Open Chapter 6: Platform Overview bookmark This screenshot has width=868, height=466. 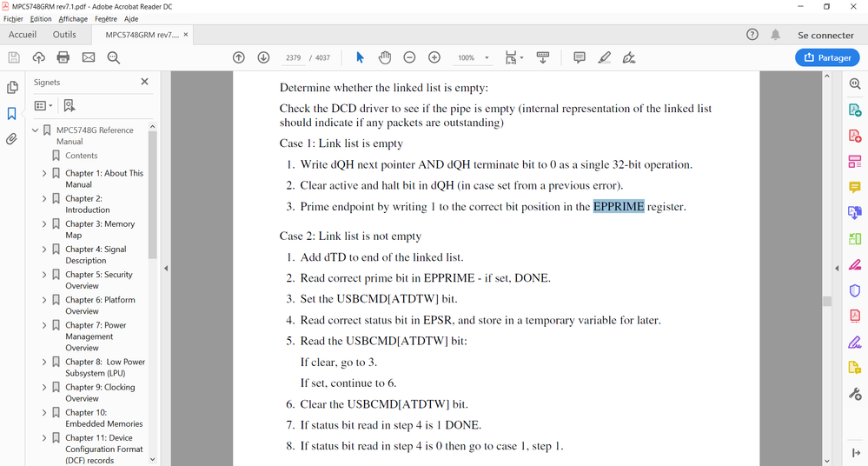click(100, 305)
